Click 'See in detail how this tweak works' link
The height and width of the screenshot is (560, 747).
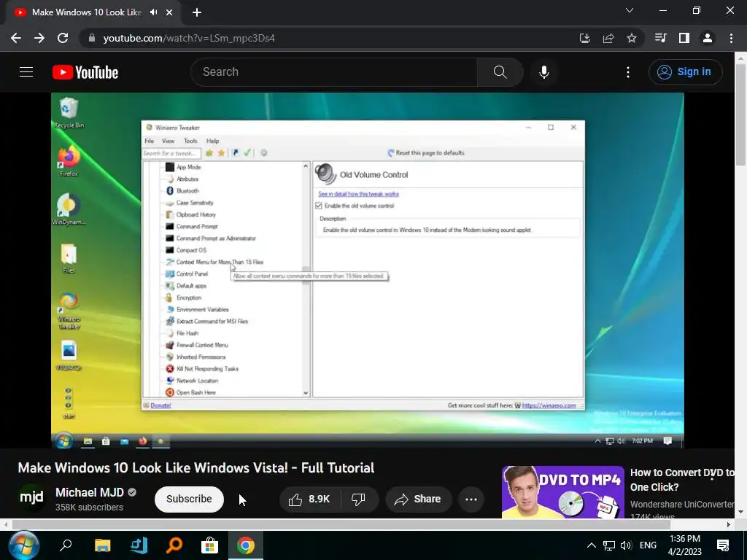click(358, 194)
